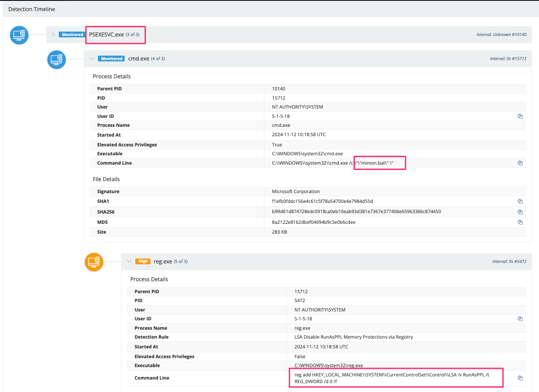Select the cmd.exe process header title
539x392 pixels.
coord(138,59)
